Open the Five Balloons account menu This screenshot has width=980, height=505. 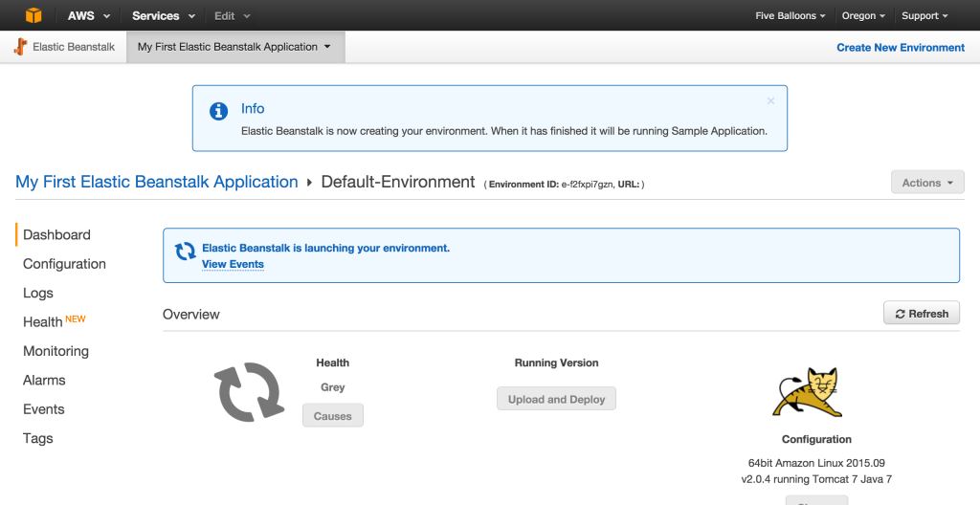pyautogui.click(x=790, y=15)
